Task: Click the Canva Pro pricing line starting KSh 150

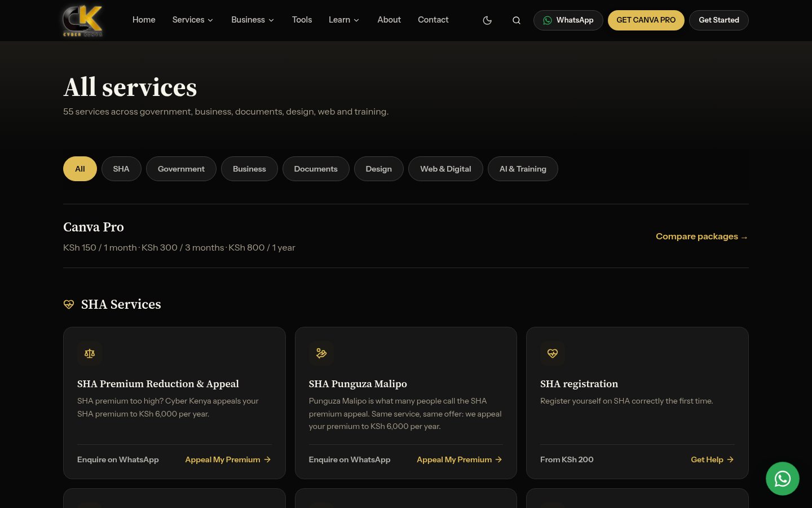Action: 179,247
